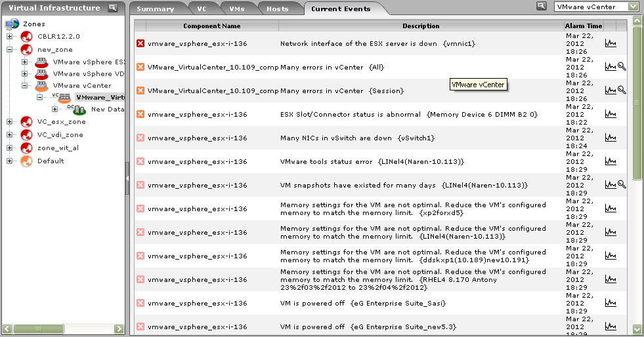Click right arrow of tree horizontal scrollbar
644x337 pixels.
click(119, 328)
